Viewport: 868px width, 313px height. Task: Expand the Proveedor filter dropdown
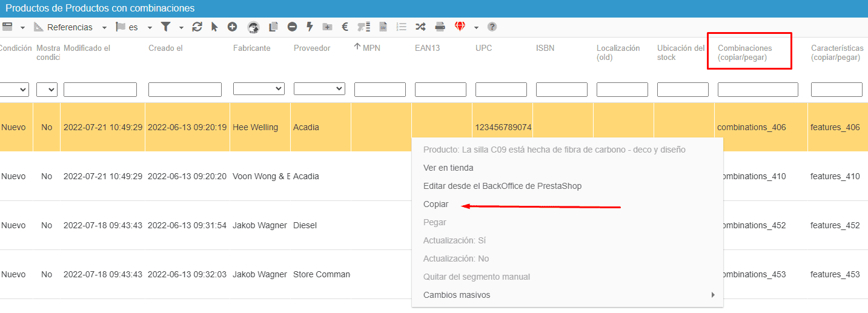point(319,89)
